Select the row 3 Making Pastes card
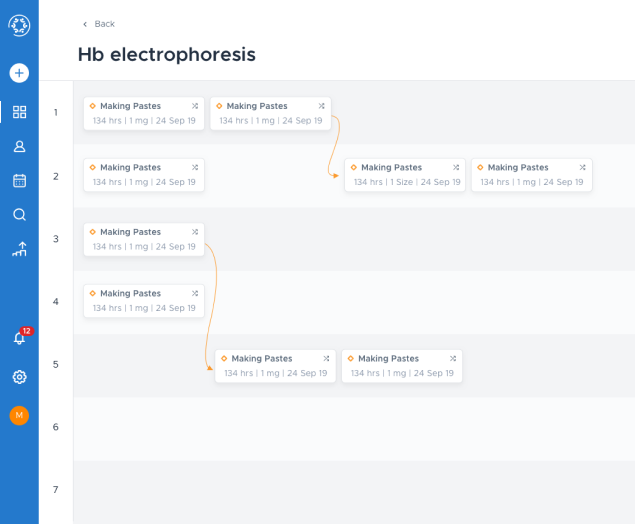The height and width of the screenshot is (525, 635). 144,239
